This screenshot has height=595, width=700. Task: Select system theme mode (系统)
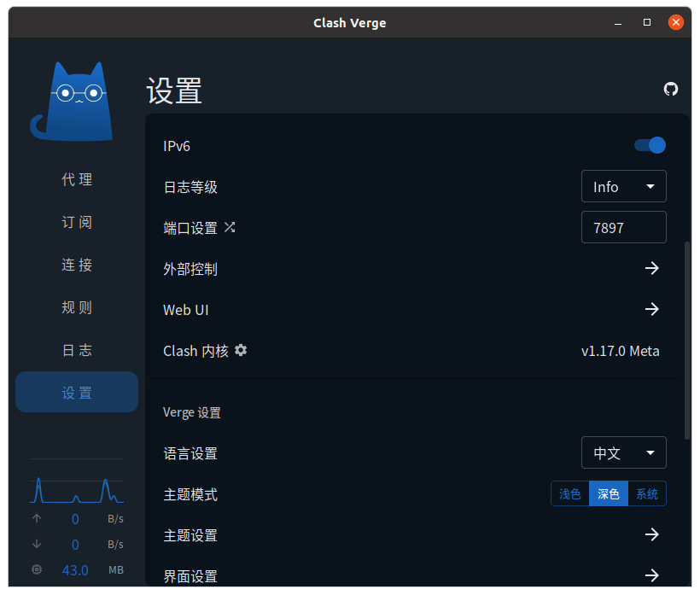tap(647, 493)
